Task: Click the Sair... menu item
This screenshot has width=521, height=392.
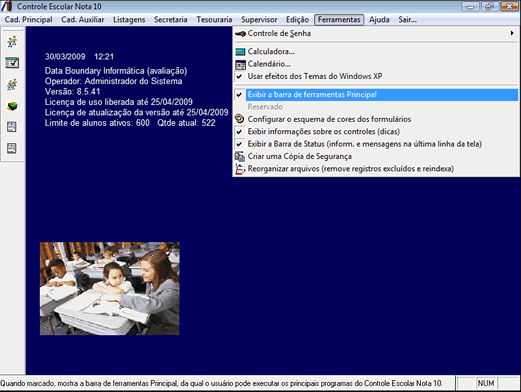Action: 408,20
